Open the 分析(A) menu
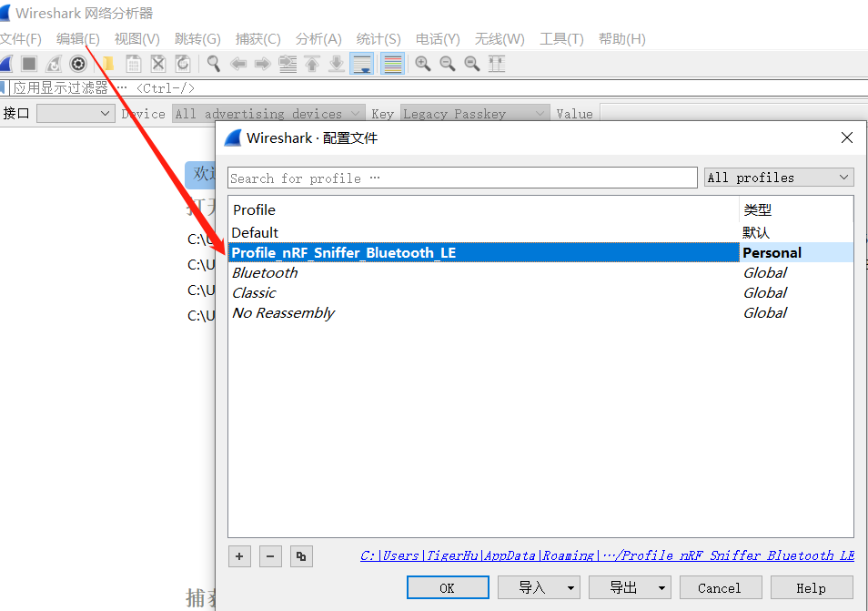The width and height of the screenshot is (868, 611). pos(318,39)
